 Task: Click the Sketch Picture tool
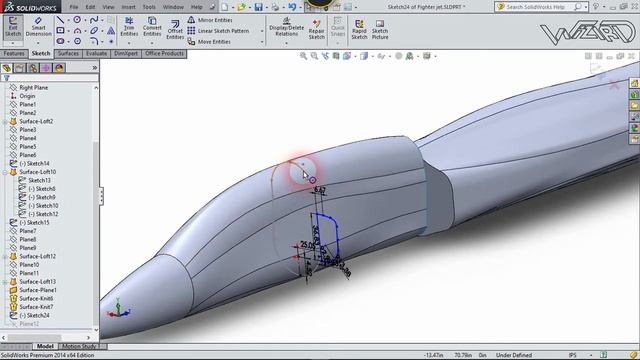pos(380,29)
